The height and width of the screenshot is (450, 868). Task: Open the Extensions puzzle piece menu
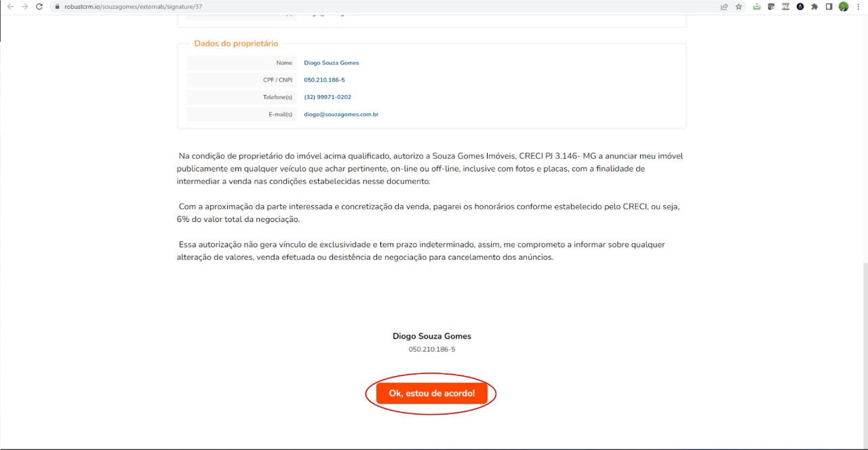pos(814,7)
